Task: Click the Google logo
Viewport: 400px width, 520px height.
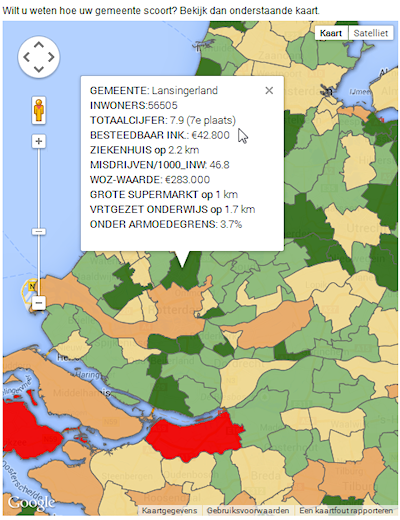Action: 31,503
